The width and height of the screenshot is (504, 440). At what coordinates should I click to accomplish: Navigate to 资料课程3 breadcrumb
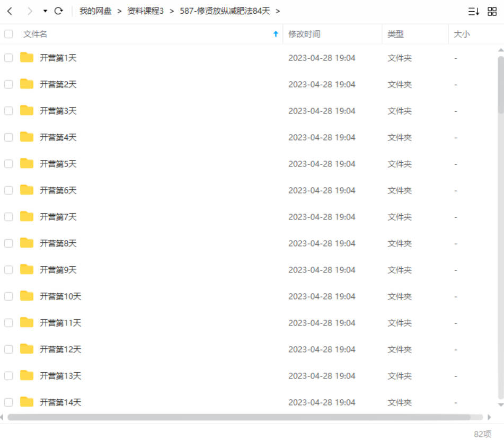pyautogui.click(x=145, y=11)
